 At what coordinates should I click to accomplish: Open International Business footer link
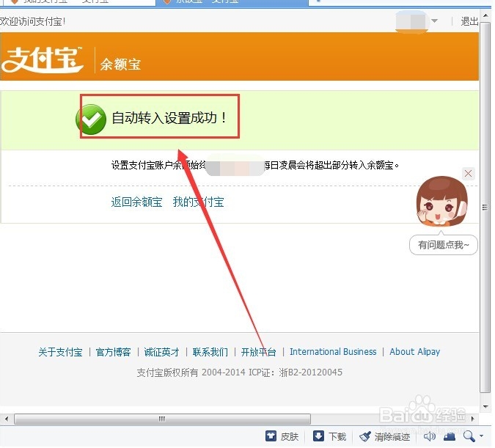click(333, 352)
